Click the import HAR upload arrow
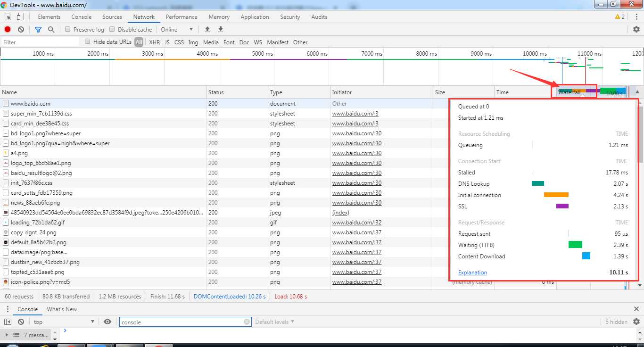This screenshot has width=644, height=347. click(207, 29)
